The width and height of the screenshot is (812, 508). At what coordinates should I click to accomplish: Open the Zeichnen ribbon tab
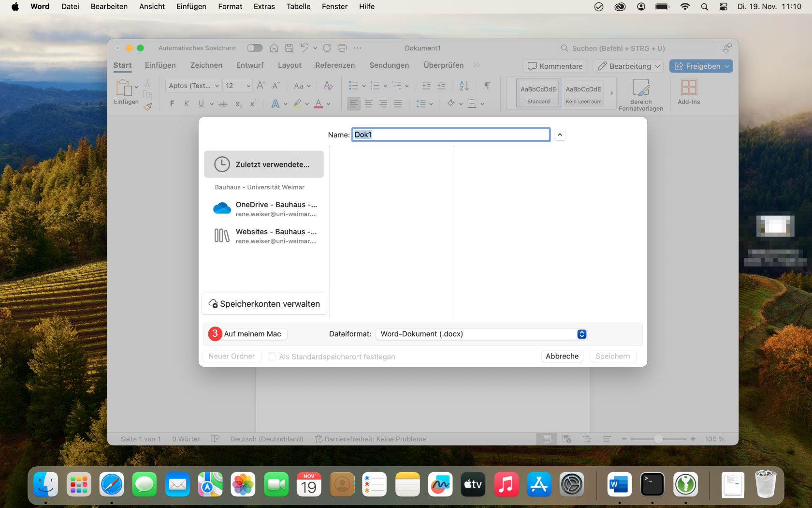(x=206, y=65)
